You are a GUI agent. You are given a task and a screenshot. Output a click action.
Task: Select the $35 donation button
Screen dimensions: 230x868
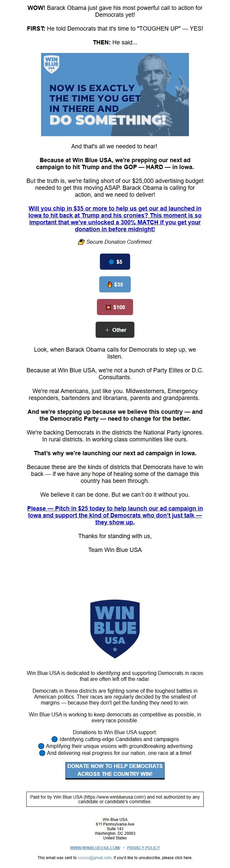point(115,285)
